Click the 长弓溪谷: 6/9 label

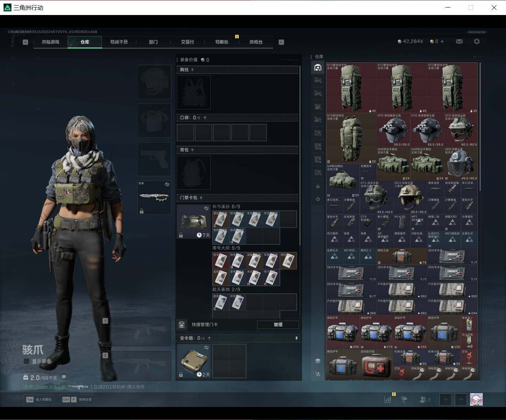coord(226,207)
